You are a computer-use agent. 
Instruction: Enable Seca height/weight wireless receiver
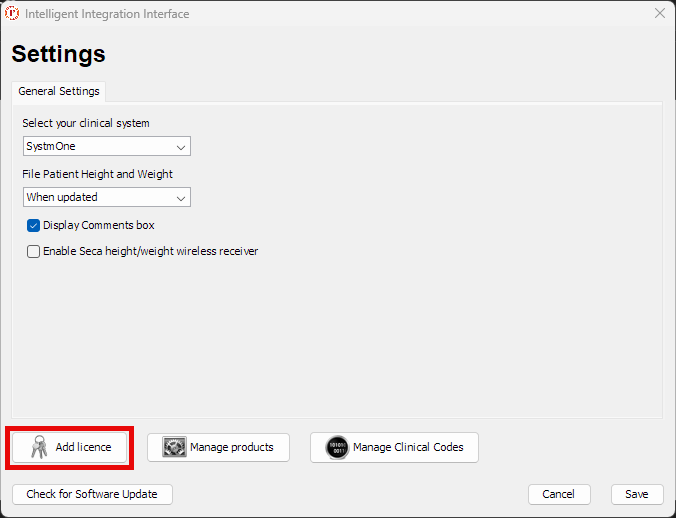[33, 252]
